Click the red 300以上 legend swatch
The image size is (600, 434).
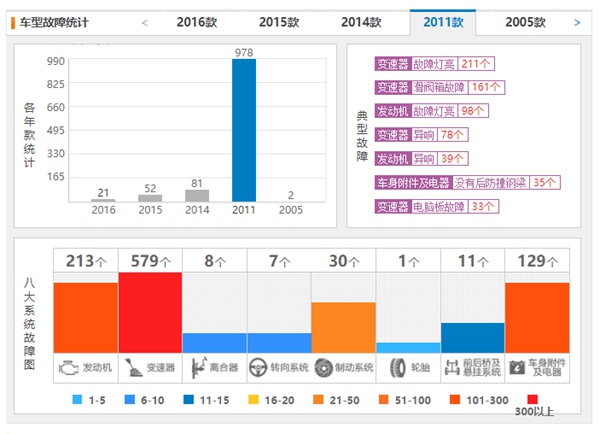(x=531, y=400)
